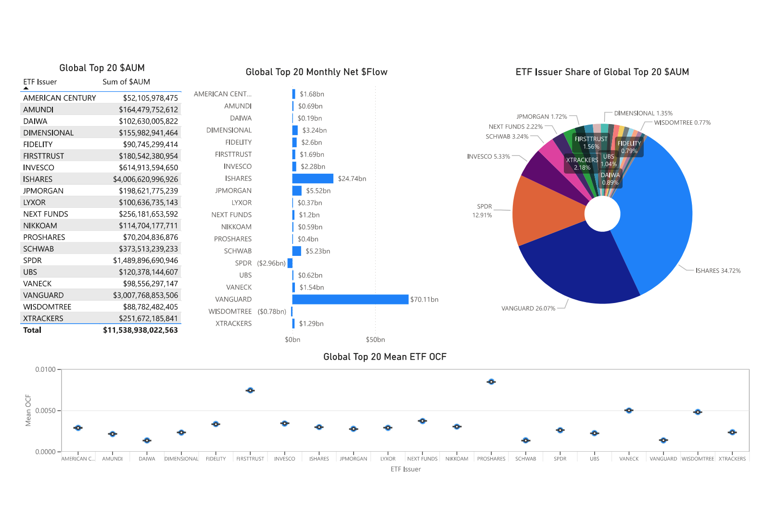Select AMUNDI row in the AUM table
Screen dimensions: 765x532
tap(101, 110)
